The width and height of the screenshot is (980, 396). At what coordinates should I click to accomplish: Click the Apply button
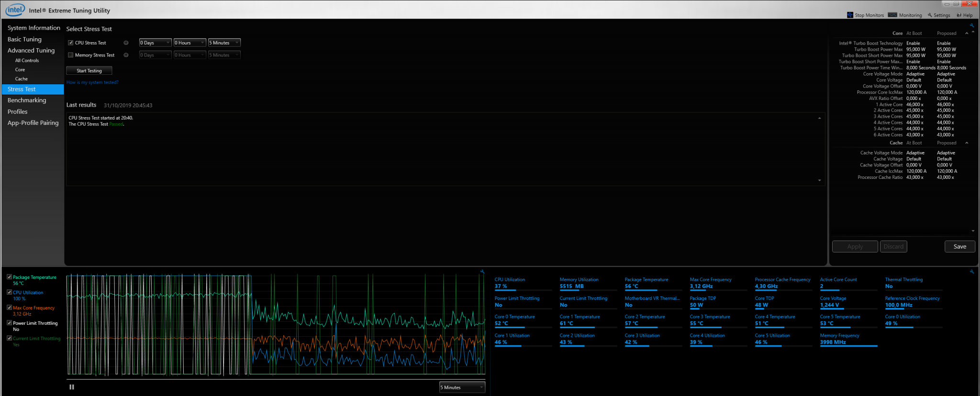(x=855, y=247)
